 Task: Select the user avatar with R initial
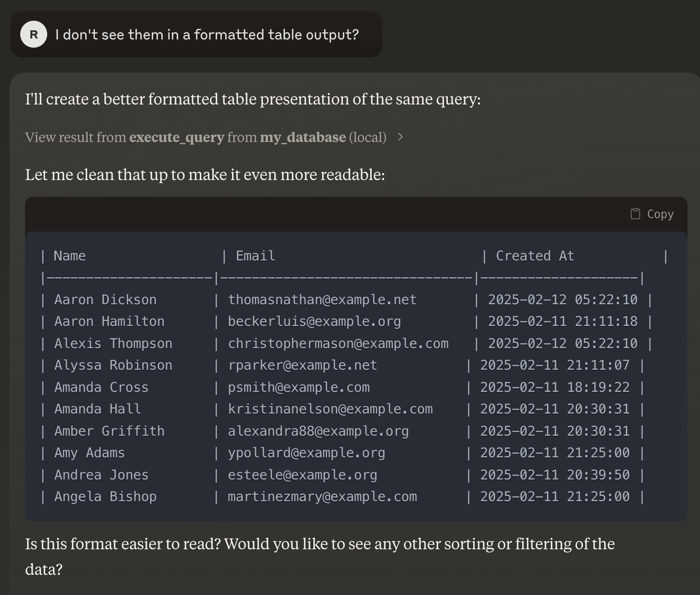click(x=33, y=34)
